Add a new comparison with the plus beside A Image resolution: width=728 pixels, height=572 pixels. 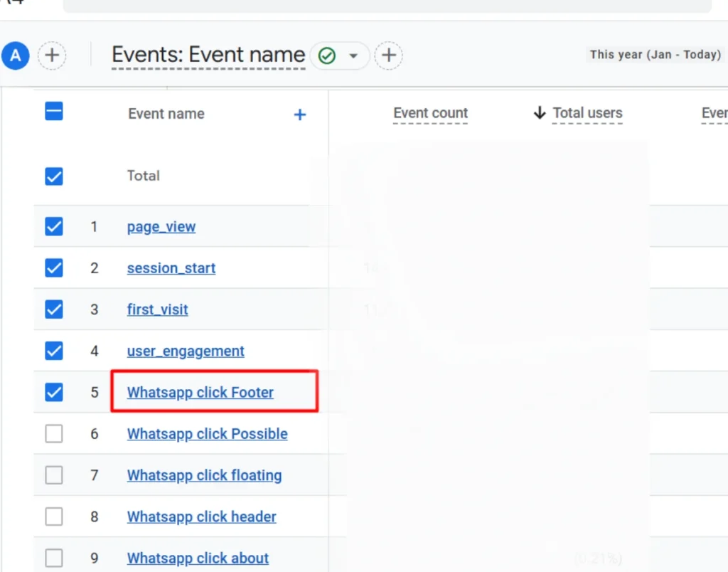pos(52,55)
